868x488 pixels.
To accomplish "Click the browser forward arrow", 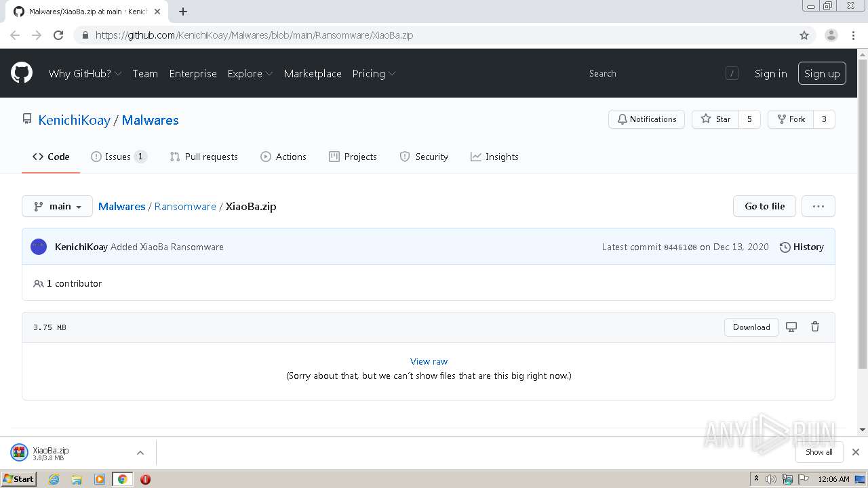I will click(x=37, y=35).
